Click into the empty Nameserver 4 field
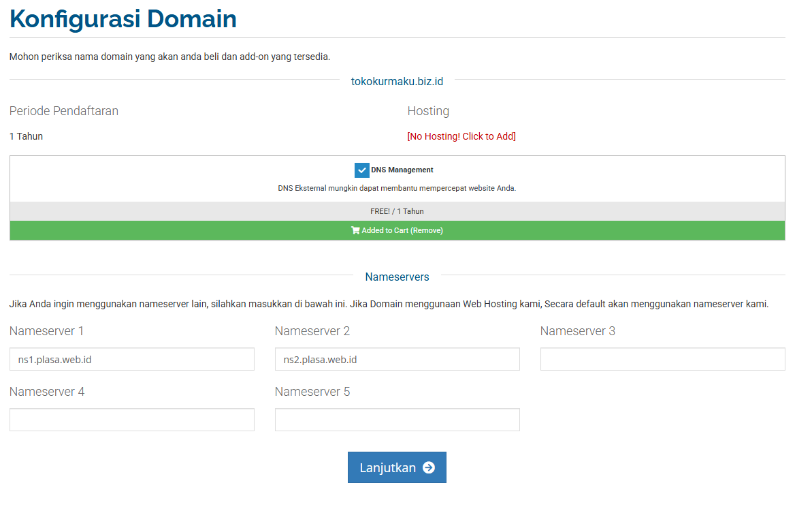812x513 pixels. pyautogui.click(x=131, y=420)
